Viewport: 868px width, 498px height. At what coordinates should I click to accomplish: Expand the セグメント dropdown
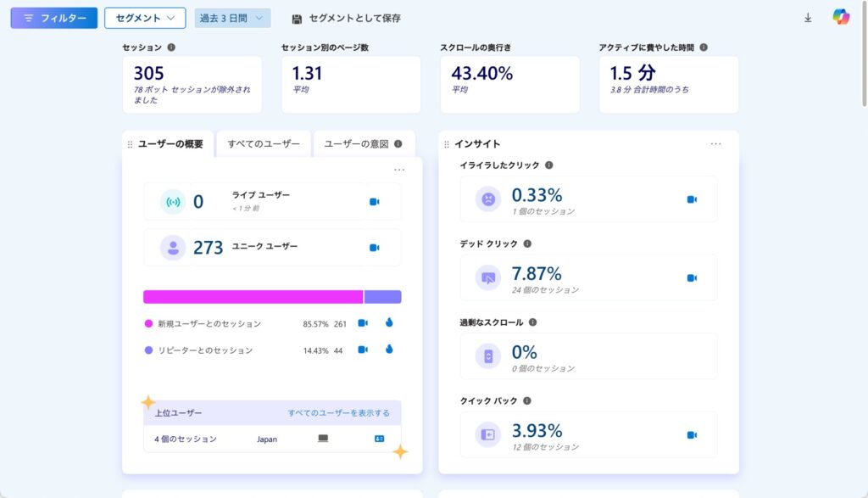[x=145, y=18]
